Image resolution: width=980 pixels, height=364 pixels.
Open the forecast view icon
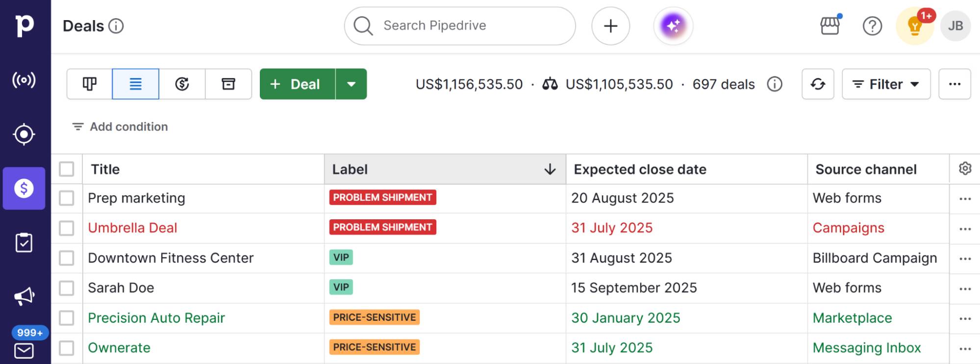pyautogui.click(x=182, y=84)
